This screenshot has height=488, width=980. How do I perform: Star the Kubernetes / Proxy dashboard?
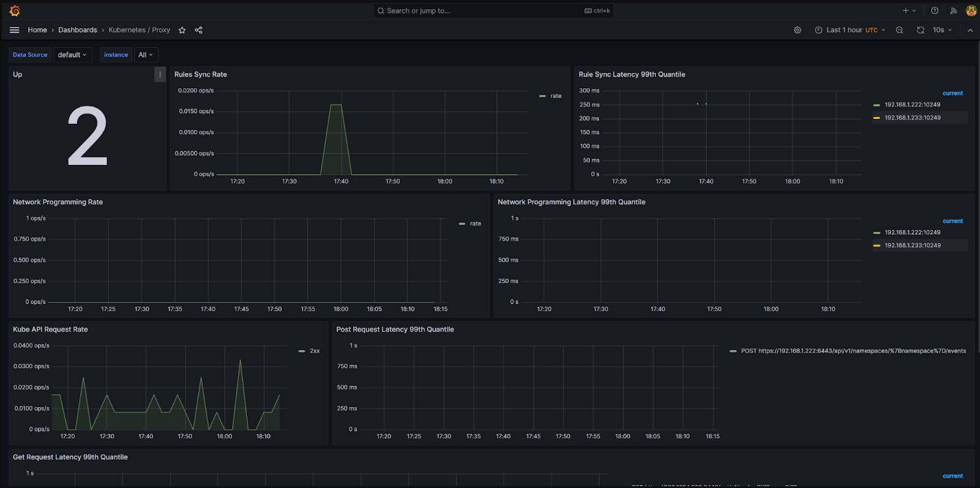click(182, 30)
